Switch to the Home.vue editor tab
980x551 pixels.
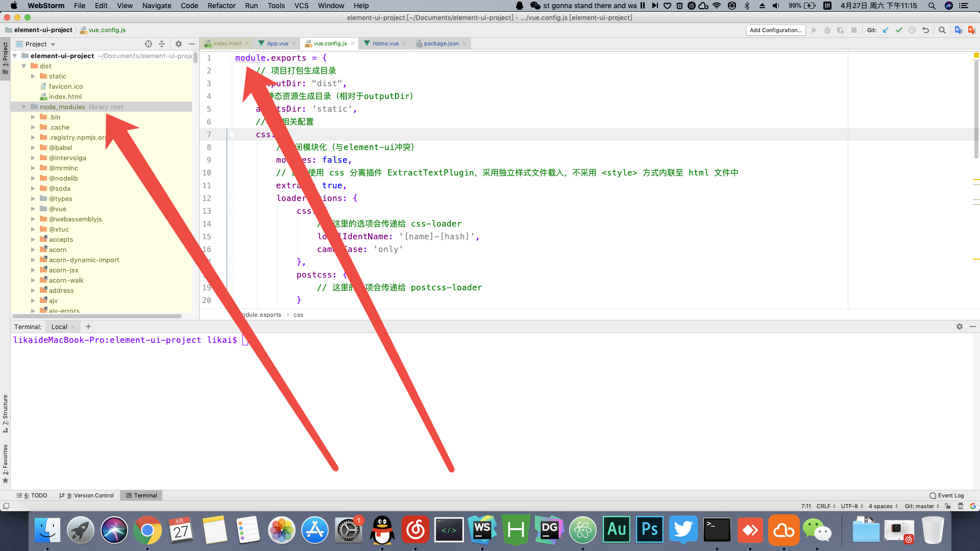pos(385,43)
